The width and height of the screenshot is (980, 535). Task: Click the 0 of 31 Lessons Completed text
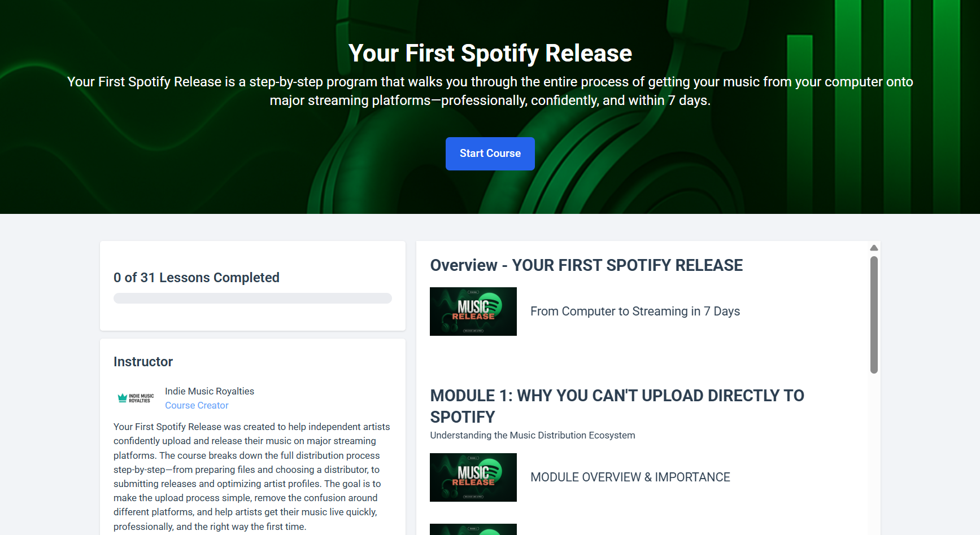point(197,278)
